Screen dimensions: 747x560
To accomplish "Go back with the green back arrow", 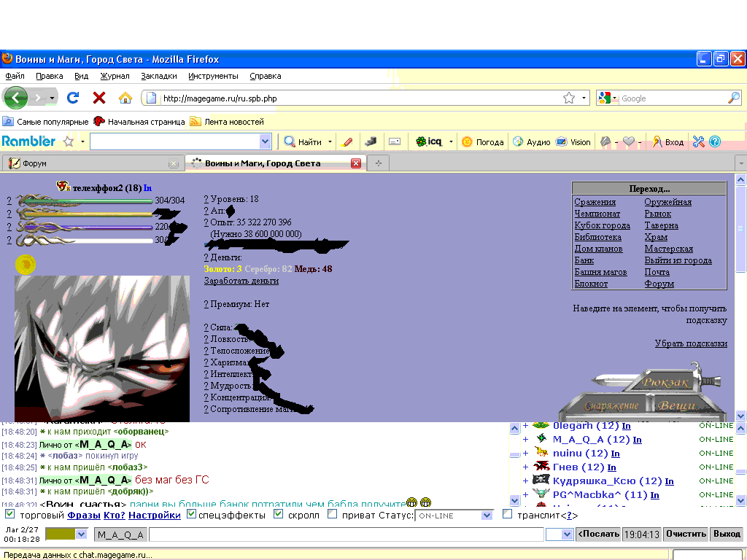I will point(16,98).
